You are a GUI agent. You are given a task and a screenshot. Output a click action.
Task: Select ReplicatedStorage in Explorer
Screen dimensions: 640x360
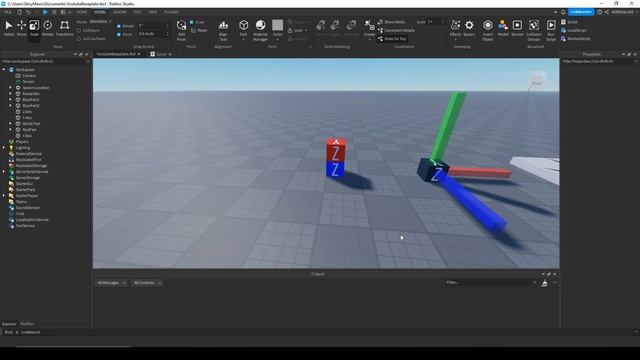31,166
